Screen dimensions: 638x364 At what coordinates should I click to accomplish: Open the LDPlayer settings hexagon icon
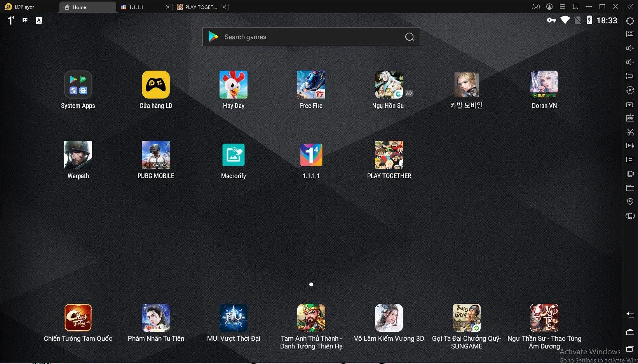(630, 21)
